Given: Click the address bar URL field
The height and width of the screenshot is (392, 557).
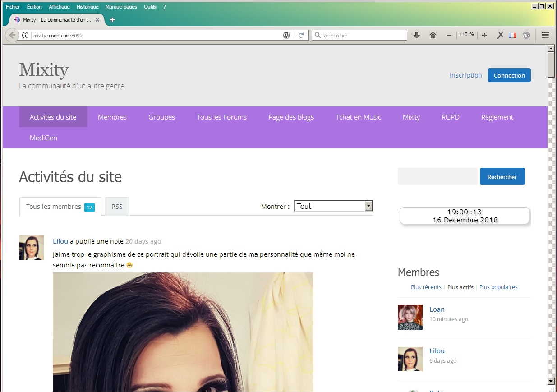Looking at the screenshot, I should pyautogui.click(x=156, y=35).
